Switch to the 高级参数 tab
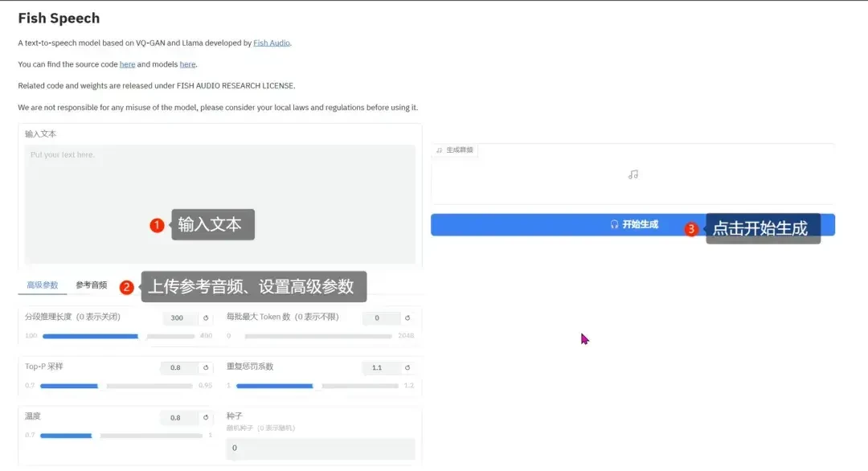 click(x=43, y=285)
